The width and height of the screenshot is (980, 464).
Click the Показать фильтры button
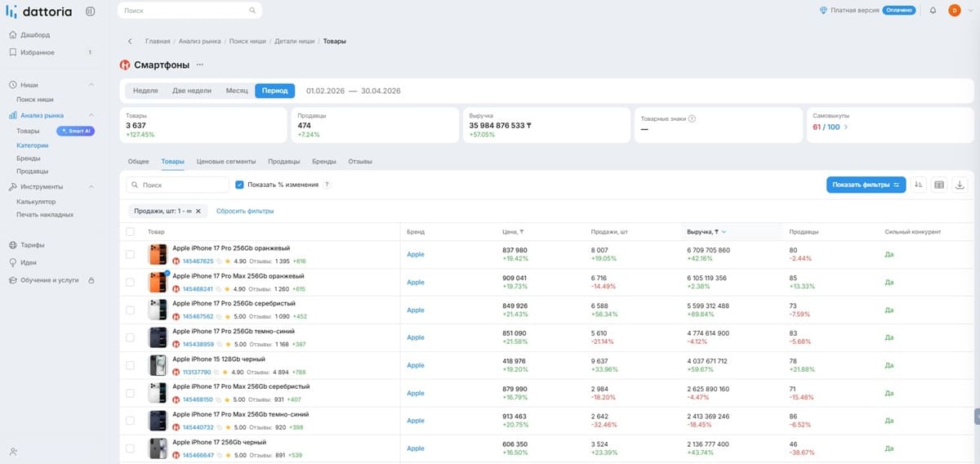click(866, 185)
